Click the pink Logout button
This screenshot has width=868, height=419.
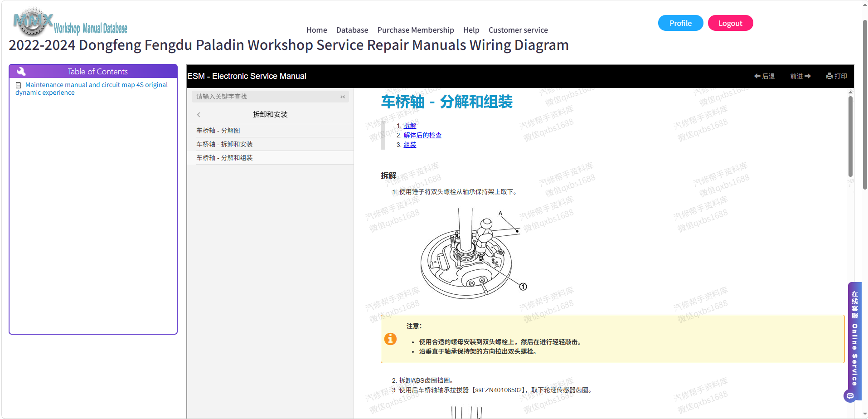[730, 23]
